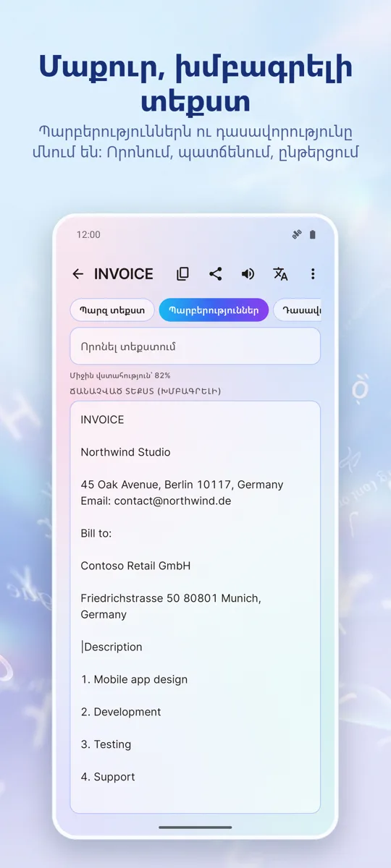Click the INVOICE title in header

pos(124,274)
